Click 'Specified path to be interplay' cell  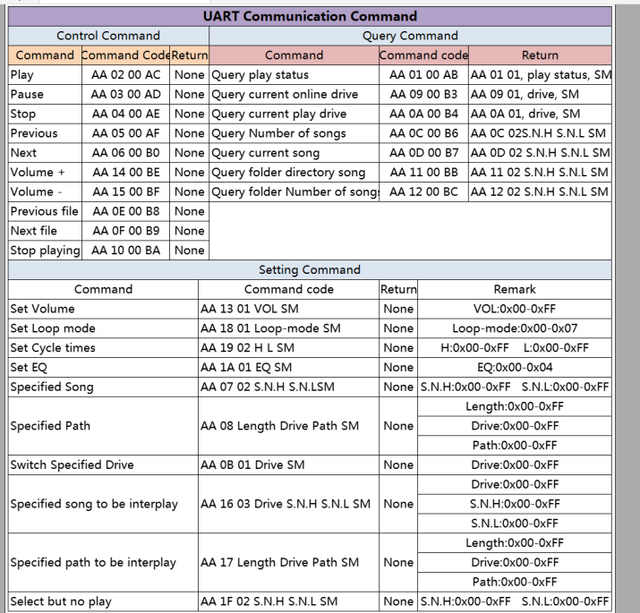click(x=103, y=563)
